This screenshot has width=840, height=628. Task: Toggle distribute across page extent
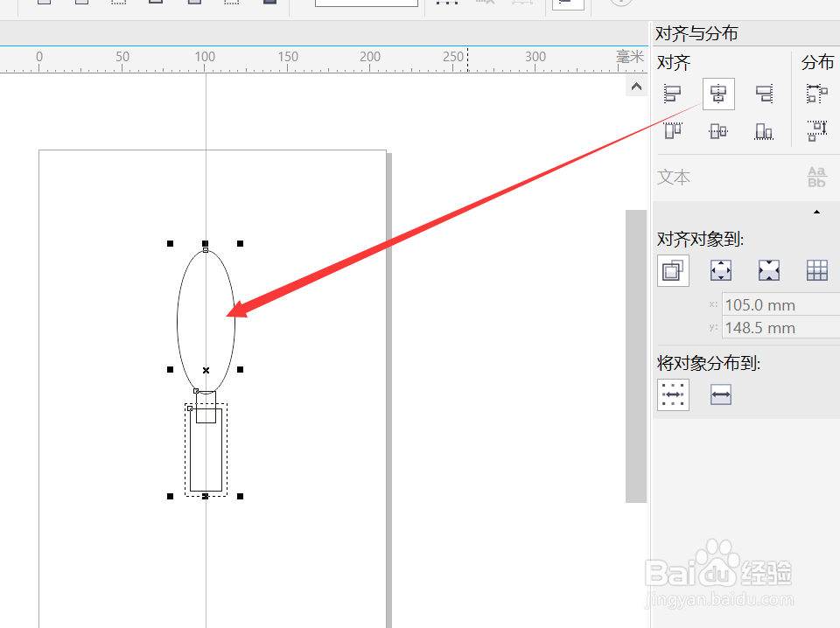(x=721, y=394)
